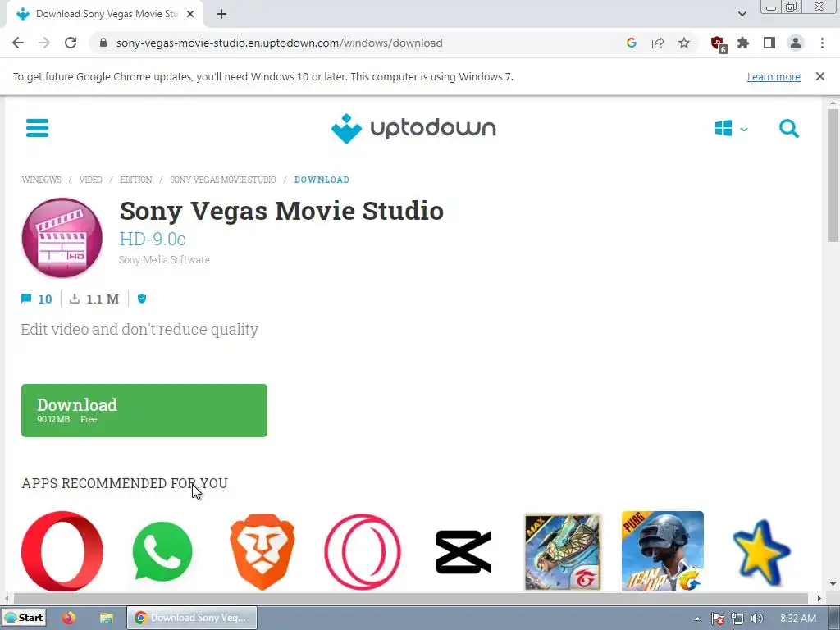
Task: Open the network tray icon
Action: point(737,619)
